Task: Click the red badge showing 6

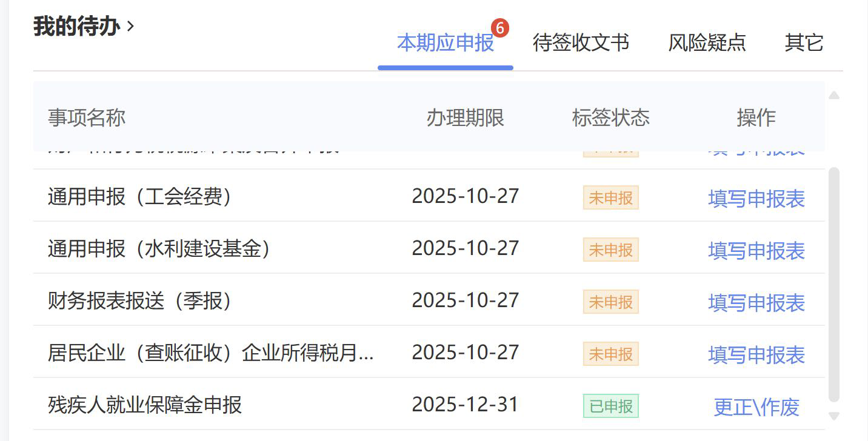Action: pyautogui.click(x=499, y=28)
